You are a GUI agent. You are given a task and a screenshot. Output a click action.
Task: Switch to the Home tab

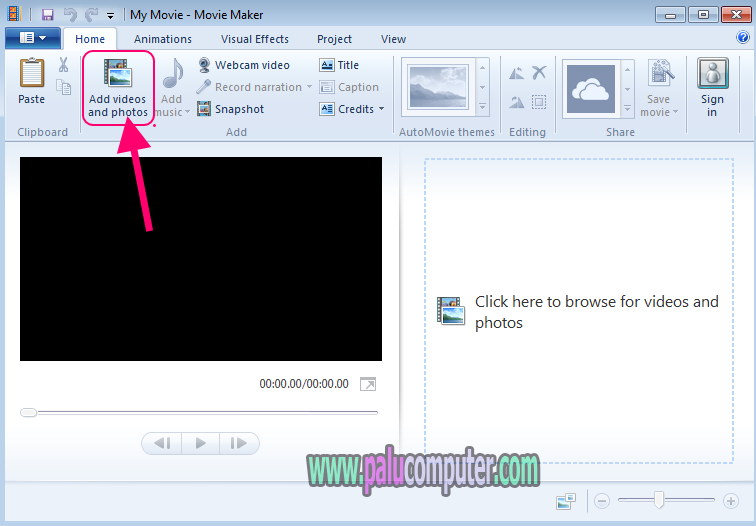click(x=90, y=39)
